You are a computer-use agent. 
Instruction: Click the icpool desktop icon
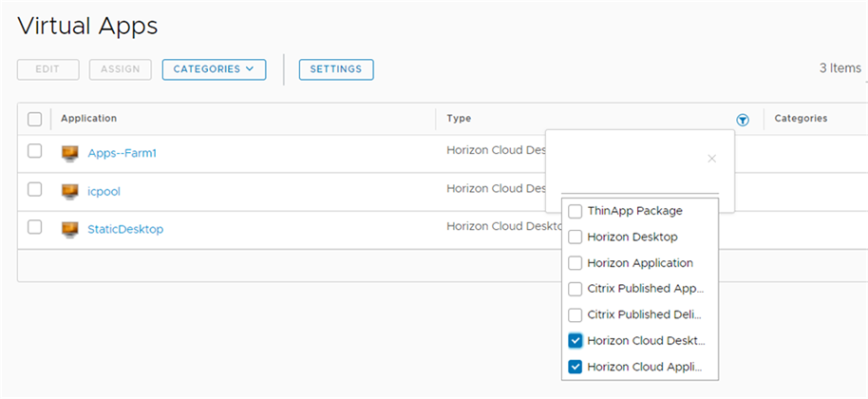click(x=69, y=192)
